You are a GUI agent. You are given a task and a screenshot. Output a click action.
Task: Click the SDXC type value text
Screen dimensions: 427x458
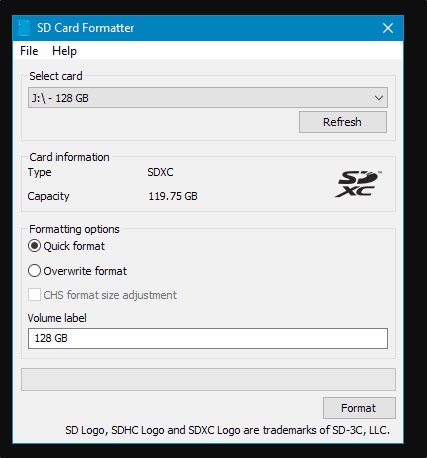(x=160, y=172)
